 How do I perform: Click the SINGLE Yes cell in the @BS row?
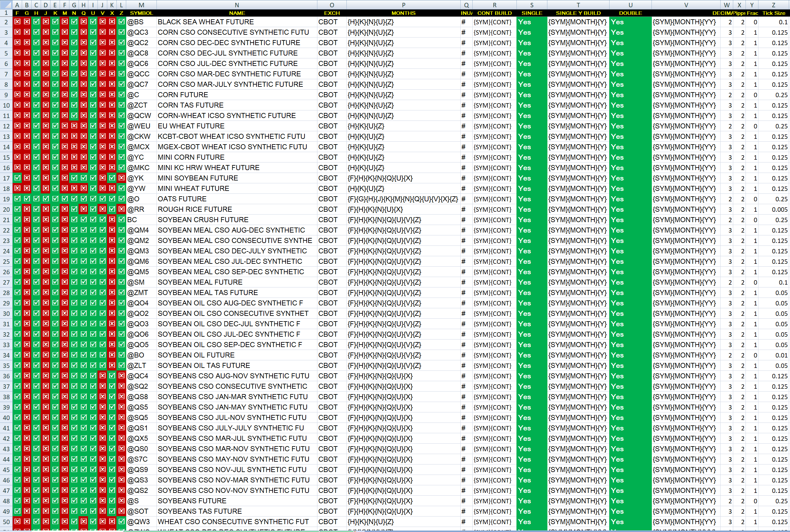(x=532, y=22)
